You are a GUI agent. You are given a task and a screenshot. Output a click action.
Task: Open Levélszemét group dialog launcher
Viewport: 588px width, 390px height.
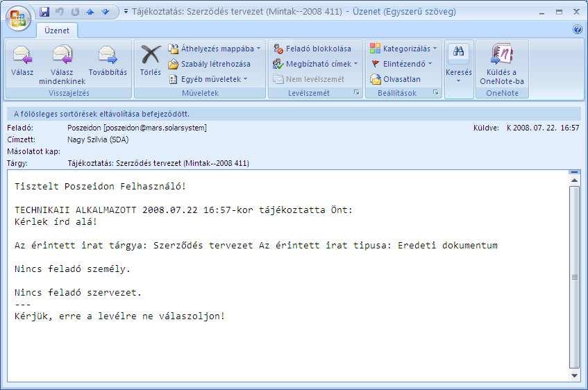tap(356, 92)
